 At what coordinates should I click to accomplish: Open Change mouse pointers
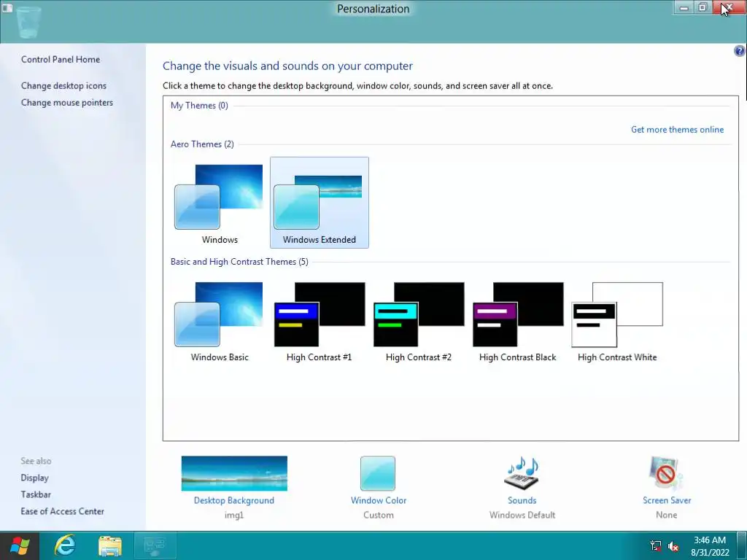tap(66, 102)
